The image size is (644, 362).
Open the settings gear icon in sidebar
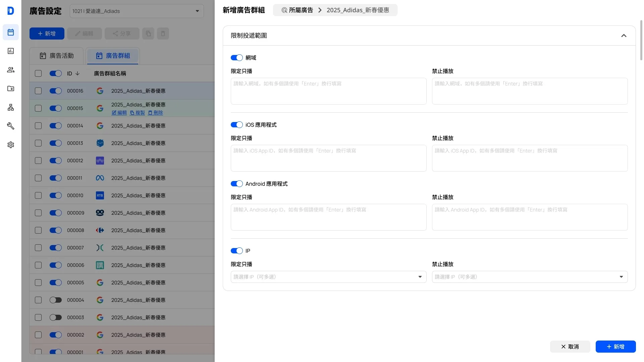point(11,145)
